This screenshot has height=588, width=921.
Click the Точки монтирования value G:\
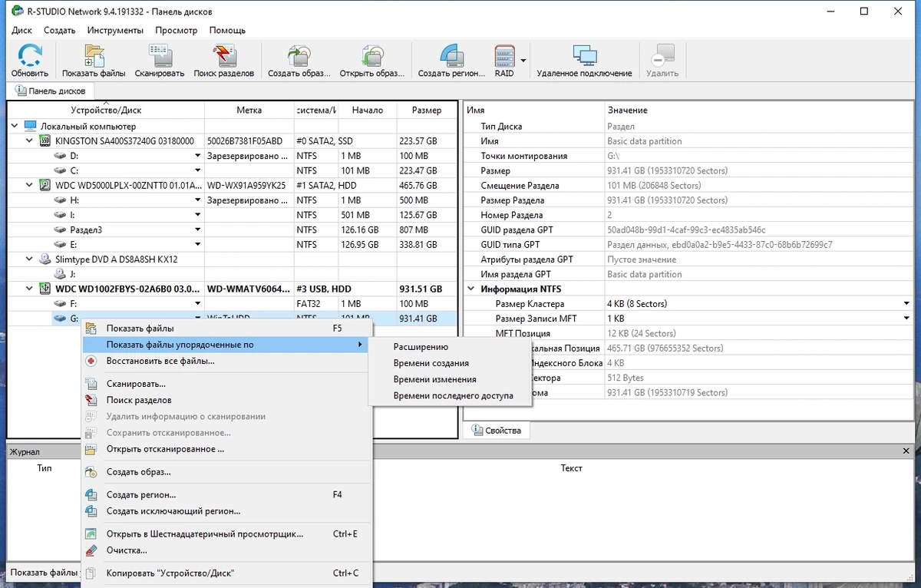[615, 156]
